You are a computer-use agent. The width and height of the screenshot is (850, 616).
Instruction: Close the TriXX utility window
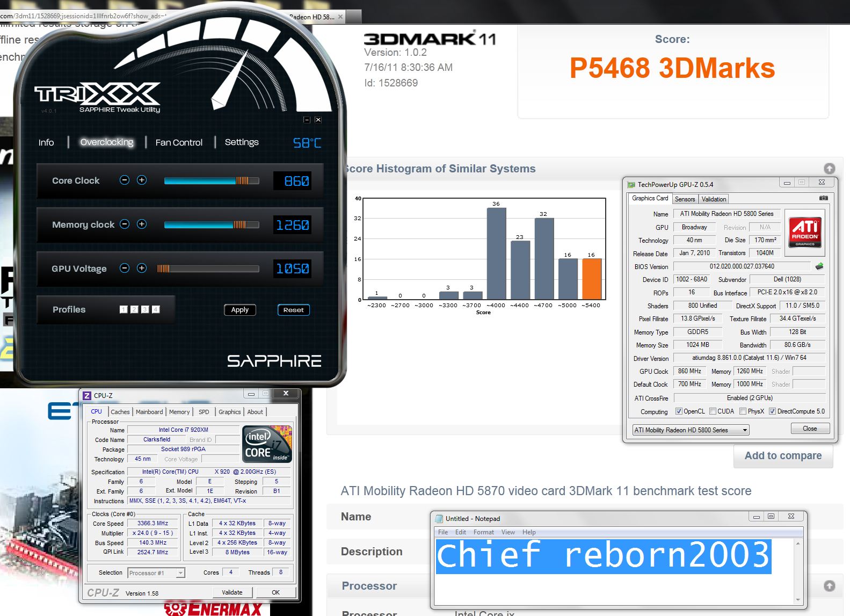318,120
